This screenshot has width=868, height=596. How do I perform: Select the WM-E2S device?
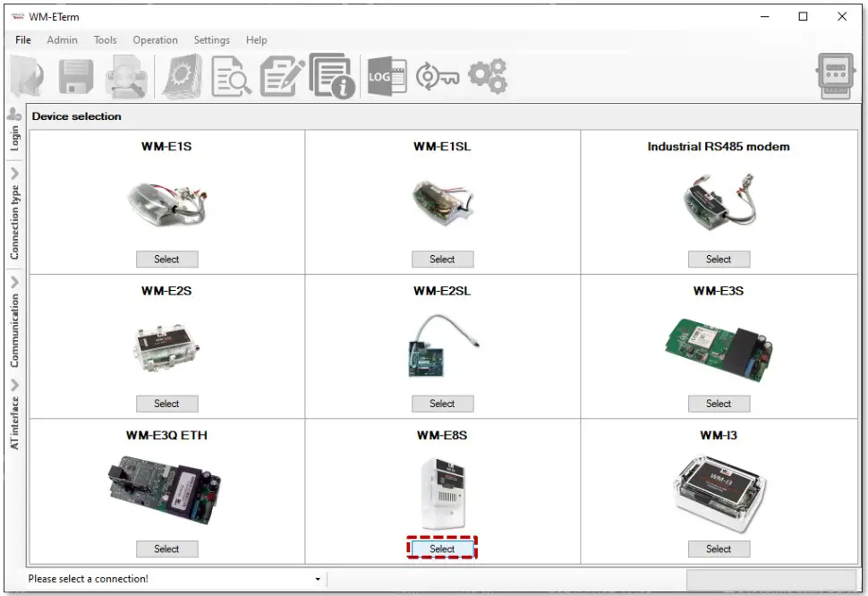click(x=166, y=404)
